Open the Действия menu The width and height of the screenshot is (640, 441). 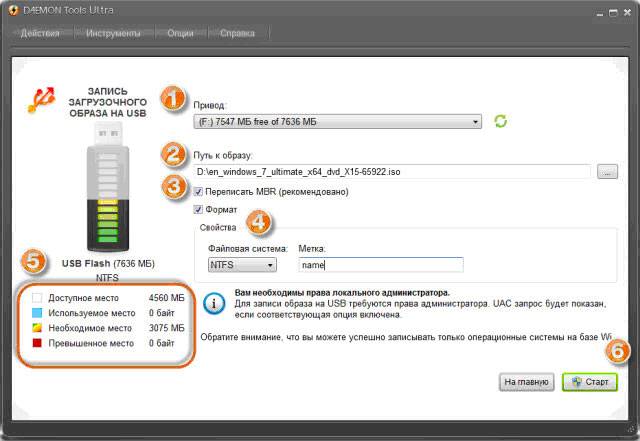tap(41, 33)
